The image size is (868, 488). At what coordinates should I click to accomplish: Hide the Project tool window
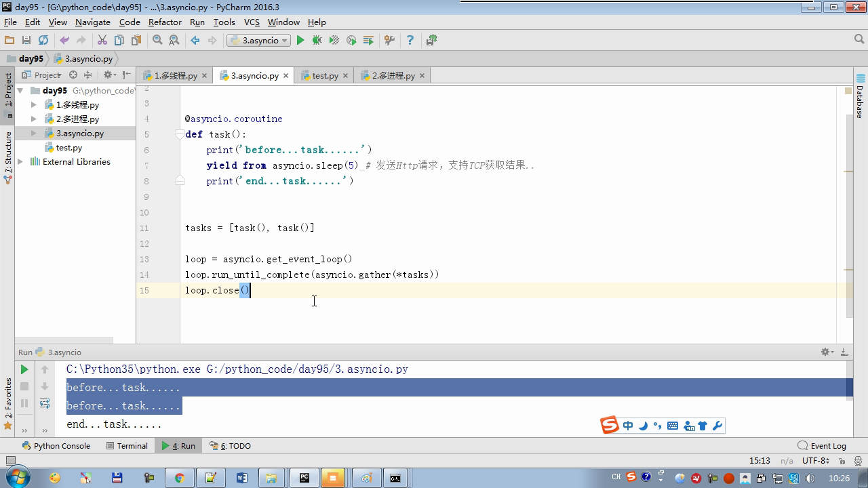tap(127, 75)
